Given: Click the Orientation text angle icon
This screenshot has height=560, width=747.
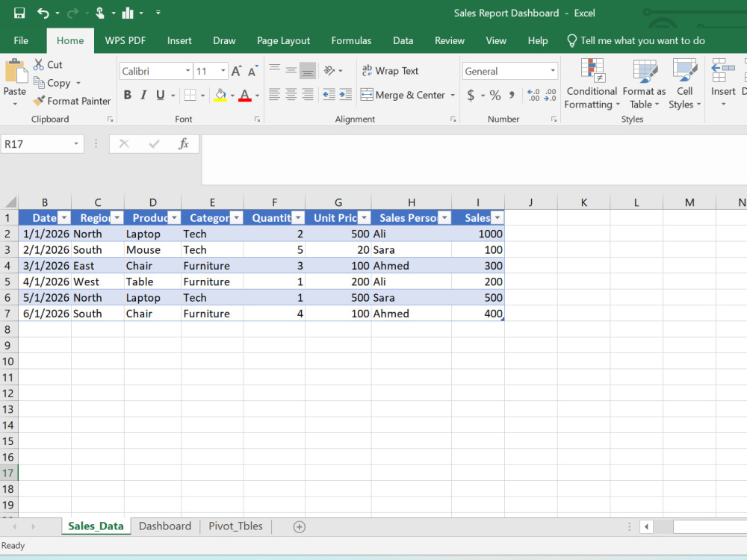Looking at the screenshot, I should click(x=329, y=70).
